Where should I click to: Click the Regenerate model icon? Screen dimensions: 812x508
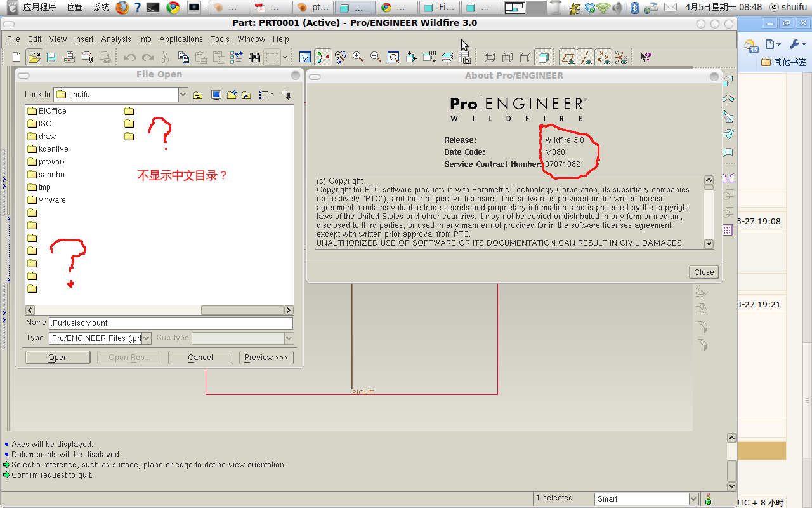(x=237, y=57)
